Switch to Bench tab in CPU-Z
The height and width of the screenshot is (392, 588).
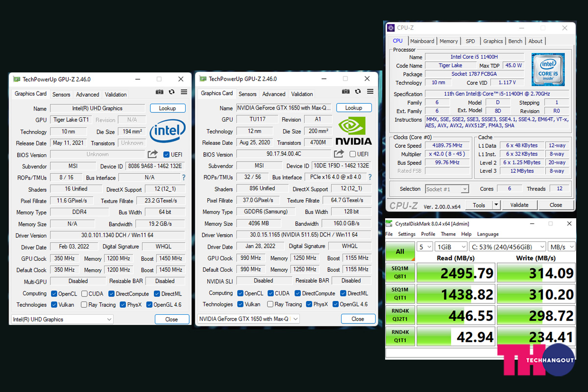[515, 41]
